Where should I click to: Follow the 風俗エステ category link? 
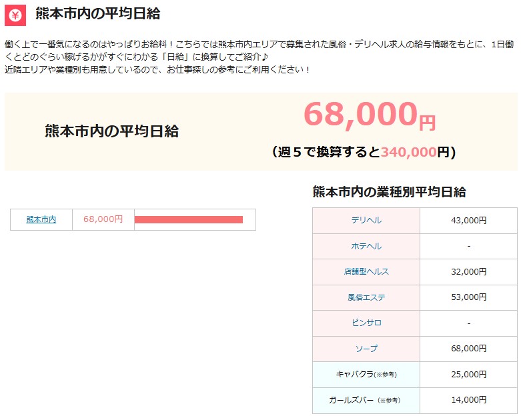tap(366, 297)
